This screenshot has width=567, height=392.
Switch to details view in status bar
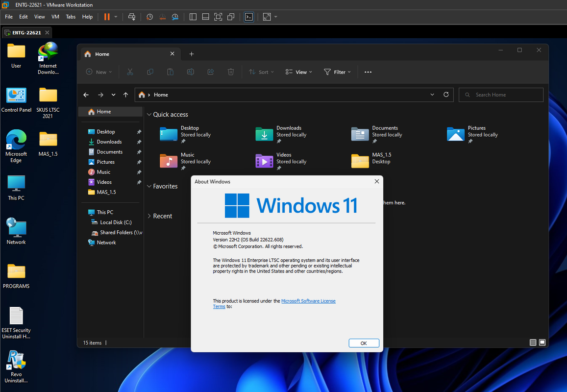533,343
